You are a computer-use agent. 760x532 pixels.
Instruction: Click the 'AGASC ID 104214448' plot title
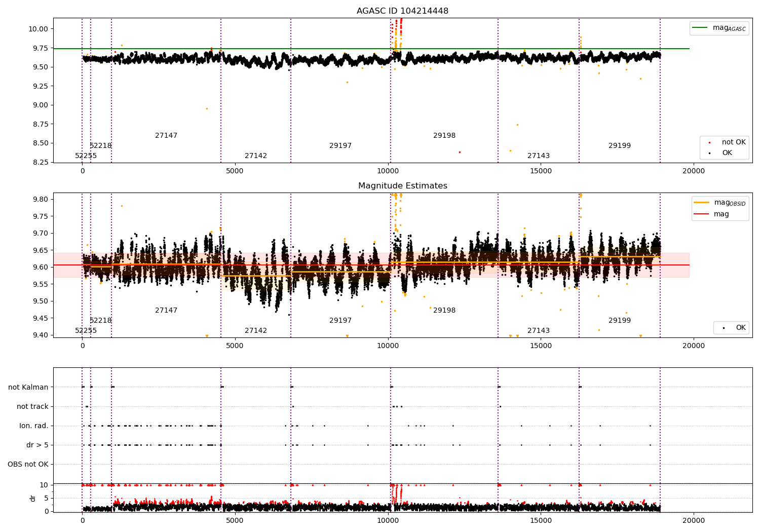click(402, 11)
